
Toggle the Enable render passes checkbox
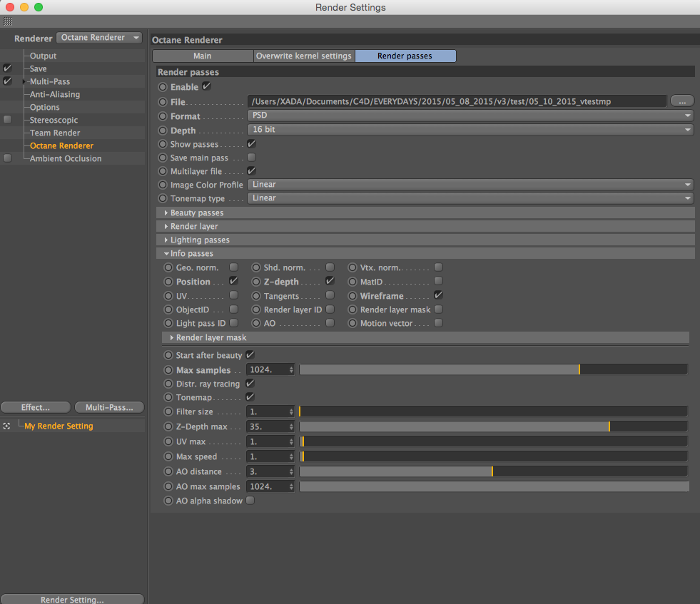[x=206, y=86]
